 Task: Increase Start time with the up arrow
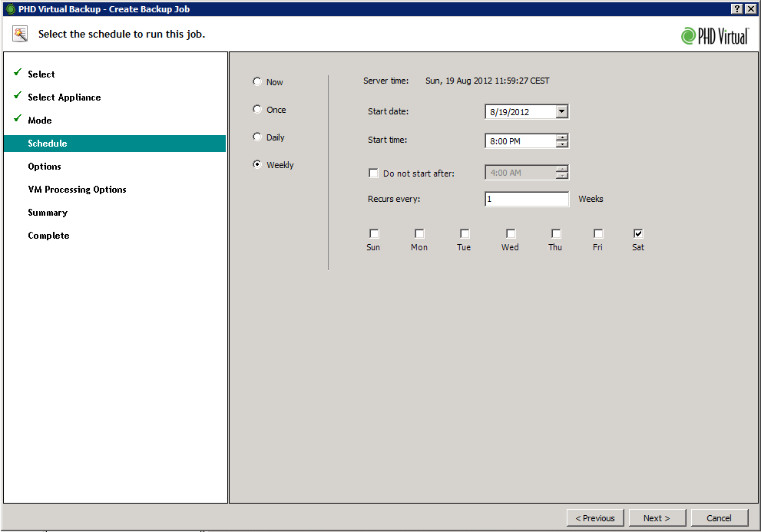pyautogui.click(x=562, y=137)
